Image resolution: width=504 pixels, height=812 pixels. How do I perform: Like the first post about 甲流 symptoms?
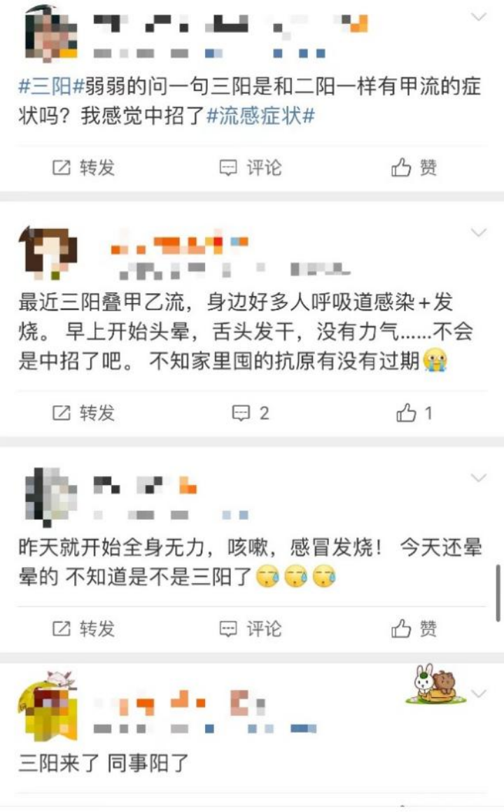414,168
